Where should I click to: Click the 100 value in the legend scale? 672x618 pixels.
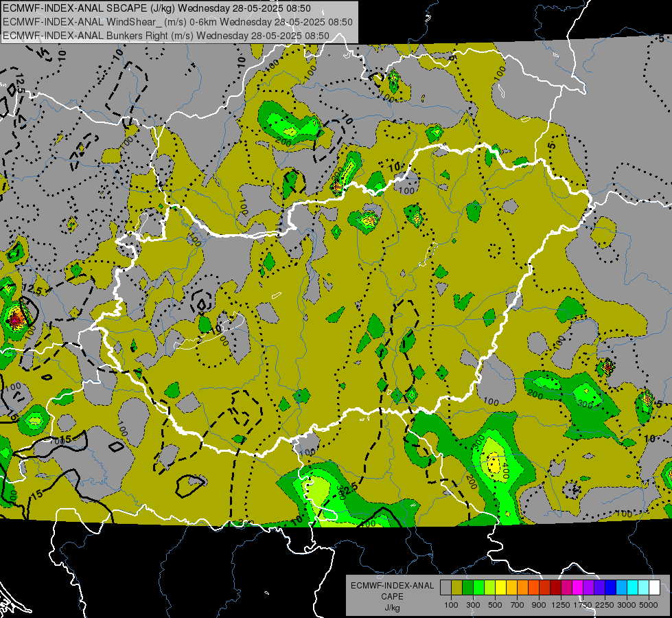click(451, 605)
